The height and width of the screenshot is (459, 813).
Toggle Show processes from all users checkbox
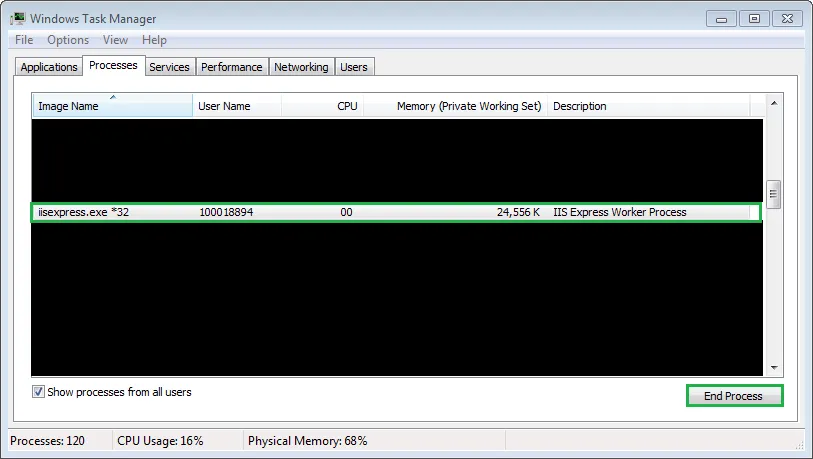pyautogui.click(x=38, y=392)
